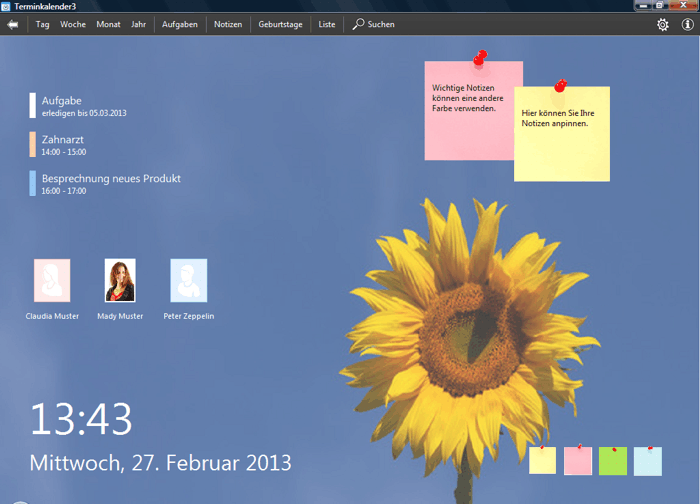Click the Suchen magnifier search button
The image size is (700, 504).
pyautogui.click(x=373, y=24)
